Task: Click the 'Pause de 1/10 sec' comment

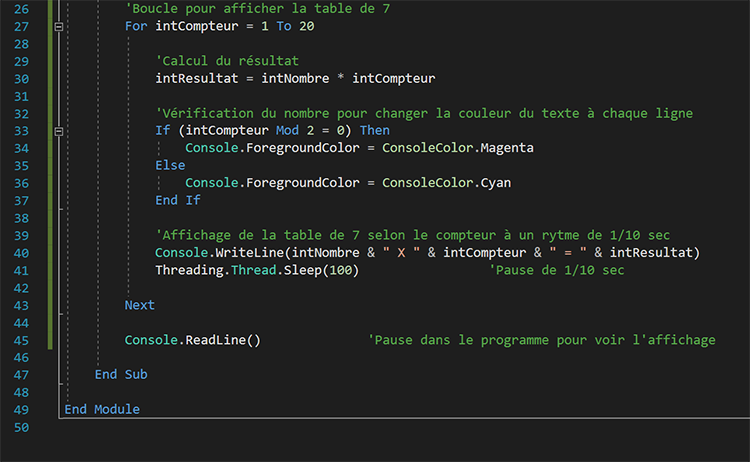Action: click(557, 270)
